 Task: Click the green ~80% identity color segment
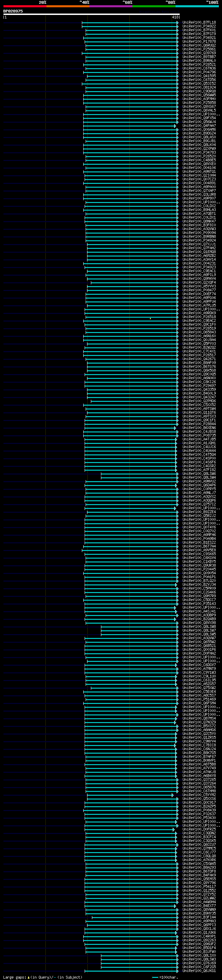pyautogui.click(x=154, y=6)
